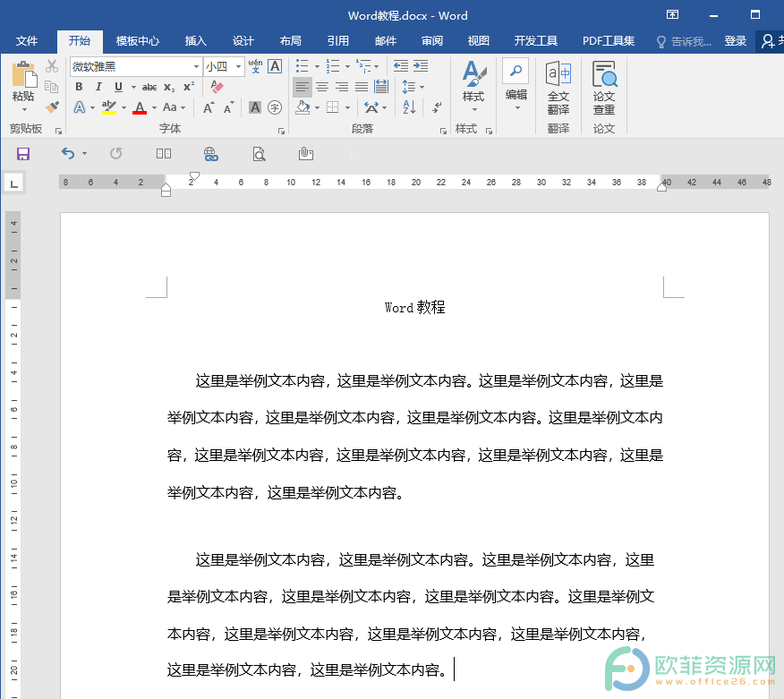Click the print preview magnifier icon
The height and width of the screenshot is (699, 784).
[259, 154]
